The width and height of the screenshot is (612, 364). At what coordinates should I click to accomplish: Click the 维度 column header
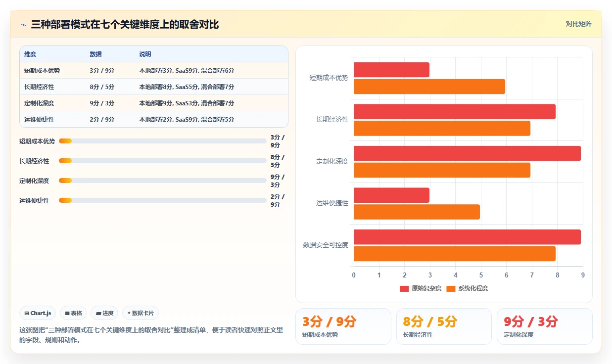click(30, 54)
